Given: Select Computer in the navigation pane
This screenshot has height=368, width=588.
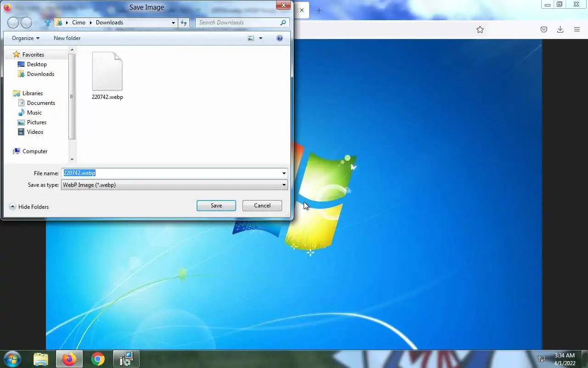Looking at the screenshot, I should [x=35, y=151].
